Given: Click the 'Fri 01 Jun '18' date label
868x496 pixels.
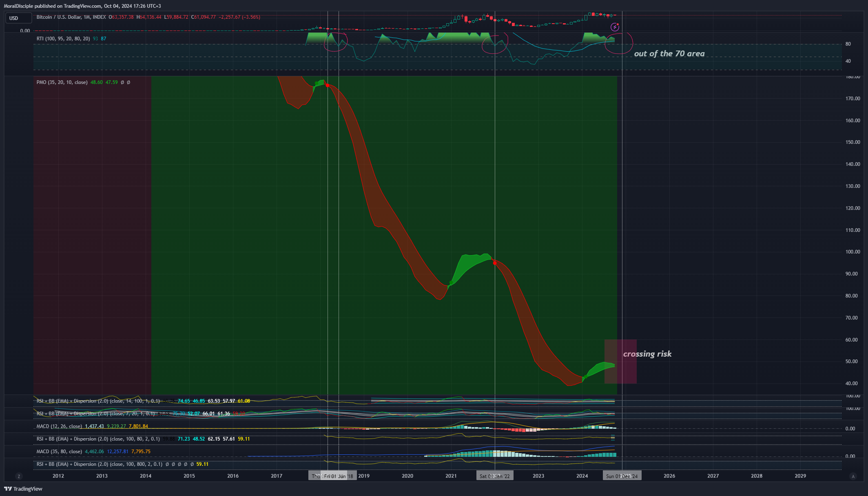Looking at the screenshot, I should (x=339, y=476).
